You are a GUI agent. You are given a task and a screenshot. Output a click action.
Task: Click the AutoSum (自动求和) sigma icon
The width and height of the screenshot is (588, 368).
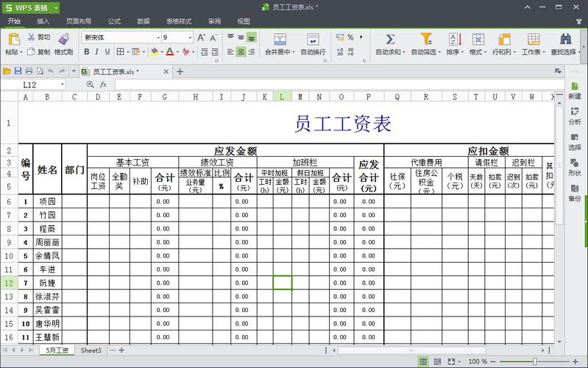tap(390, 38)
